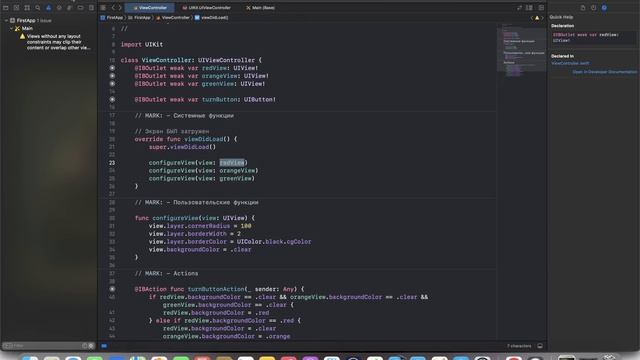
Task: Click 'import UIKit' line
Action: pyautogui.click(x=142, y=44)
